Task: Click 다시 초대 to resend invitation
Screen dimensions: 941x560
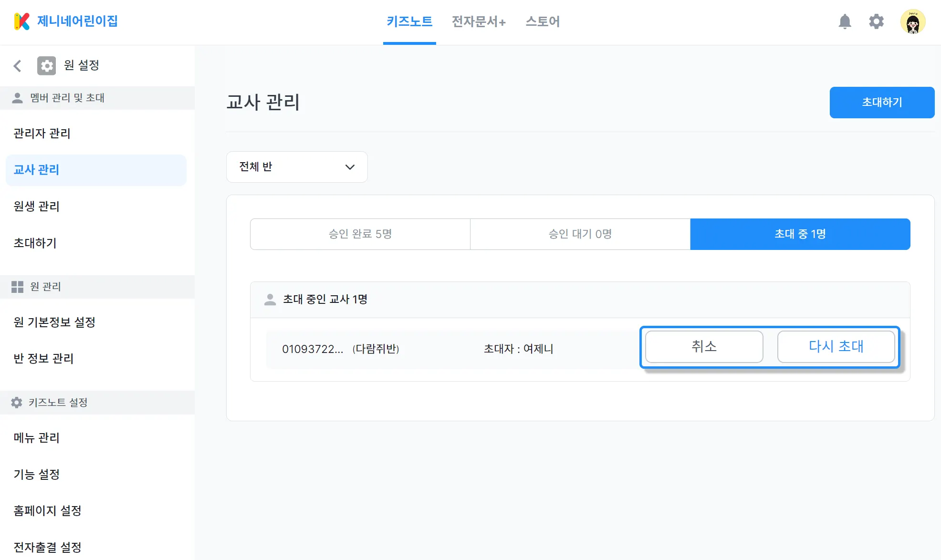Action: click(x=836, y=347)
